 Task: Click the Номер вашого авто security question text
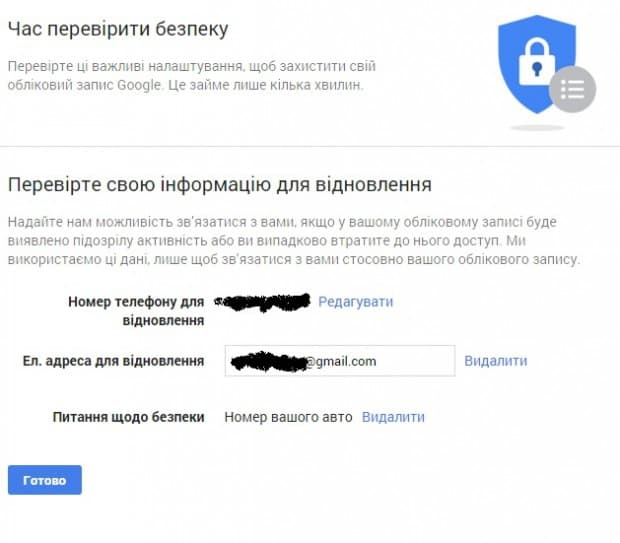point(288,417)
